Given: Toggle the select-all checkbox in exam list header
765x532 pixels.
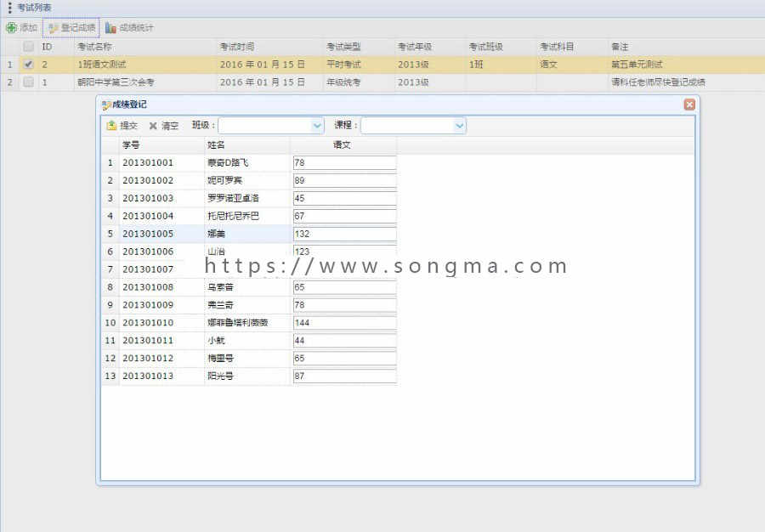Looking at the screenshot, I should 28,47.
